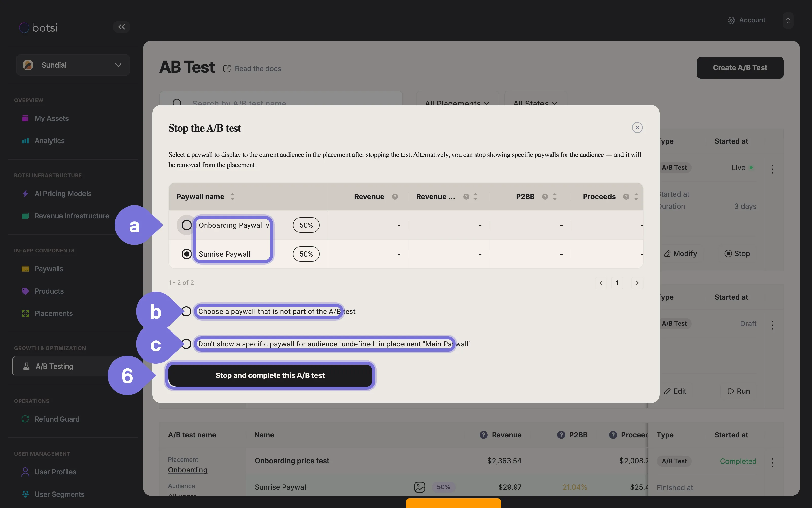Click the Sundial app avatar icon
Screen dimensions: 812x508
(28, 65)
